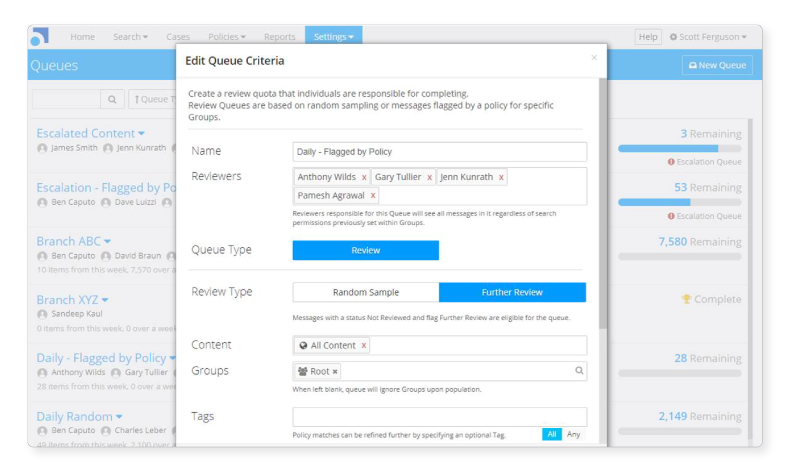Click the Help button
Viewport: 800px width, 475px height.
[648, 37]
